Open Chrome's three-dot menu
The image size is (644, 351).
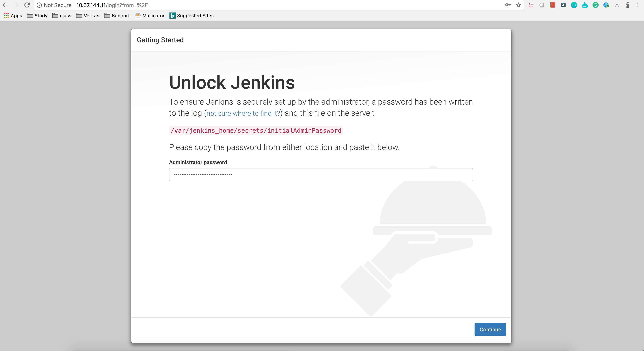tap(637, 5)
